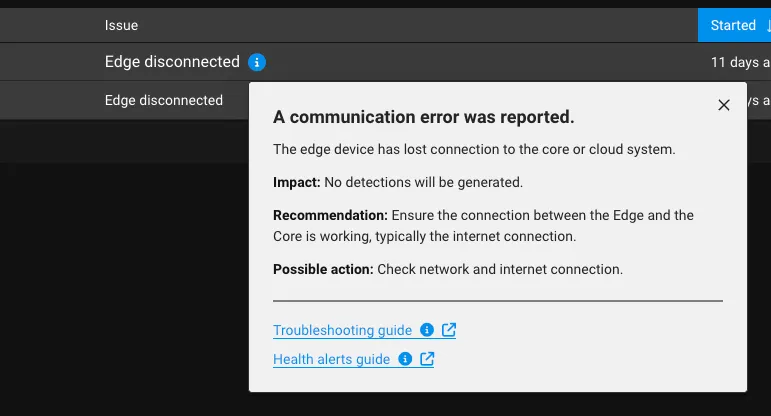Click the popup heading about communication error

(x=423, y=117)
